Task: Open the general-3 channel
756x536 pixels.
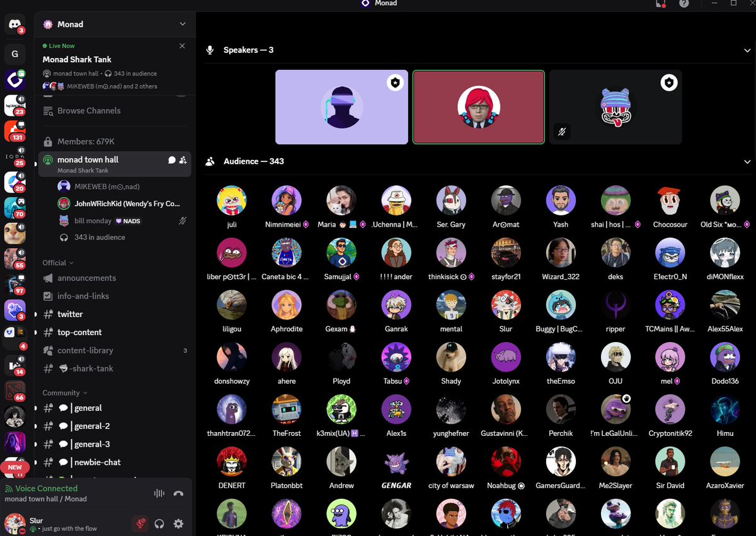Action: click(x=115, y=444)
